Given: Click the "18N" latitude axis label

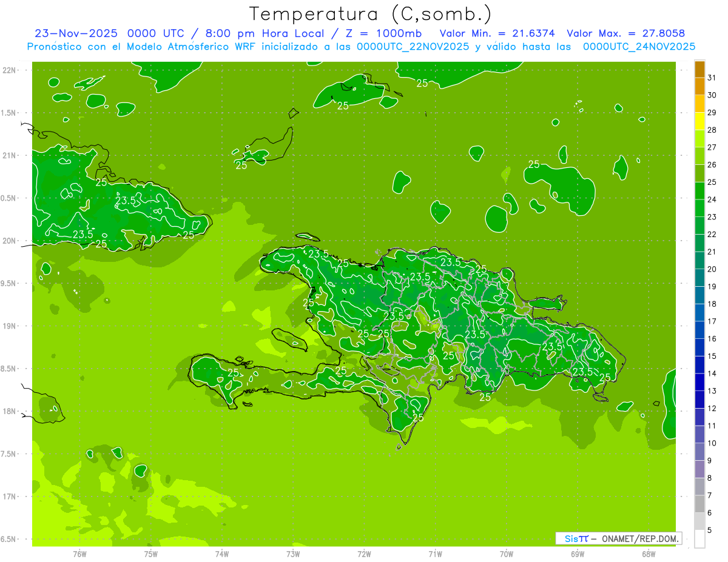Looking at the screenshot, I should click(8, 411).
